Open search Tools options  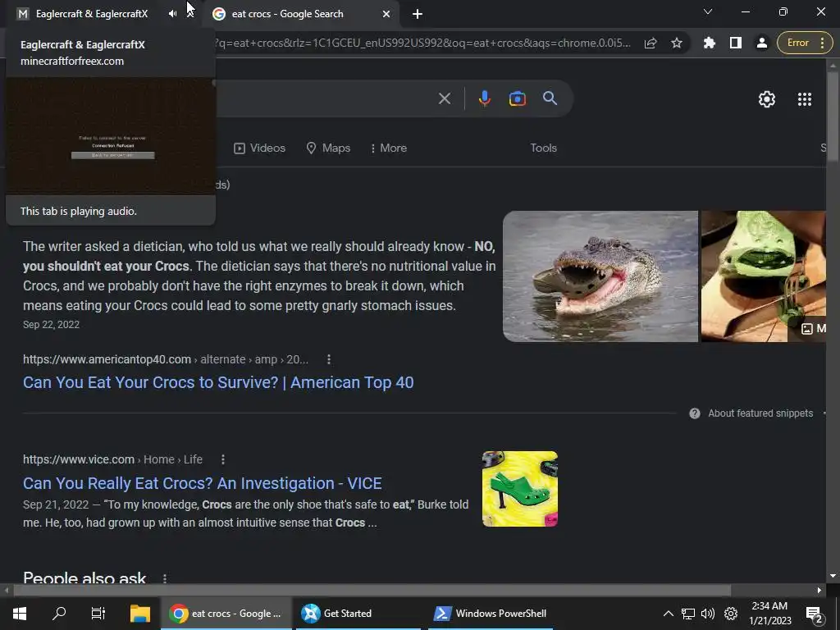tap(543, 148)
